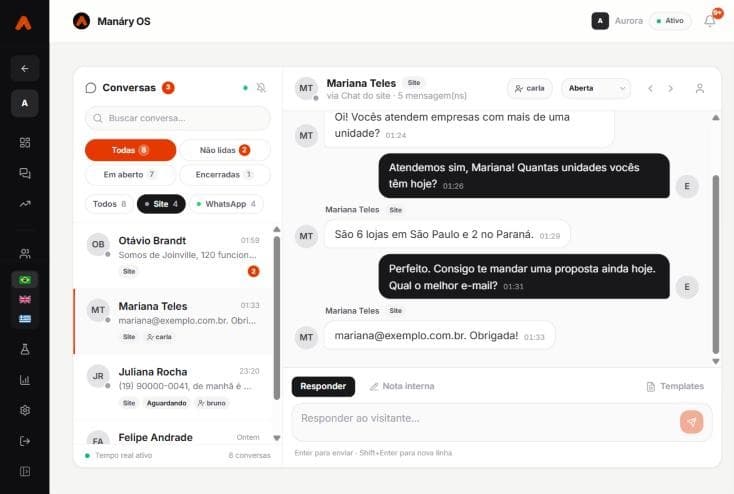Click the orange logo at sidebar top

[x=23, y=22]
